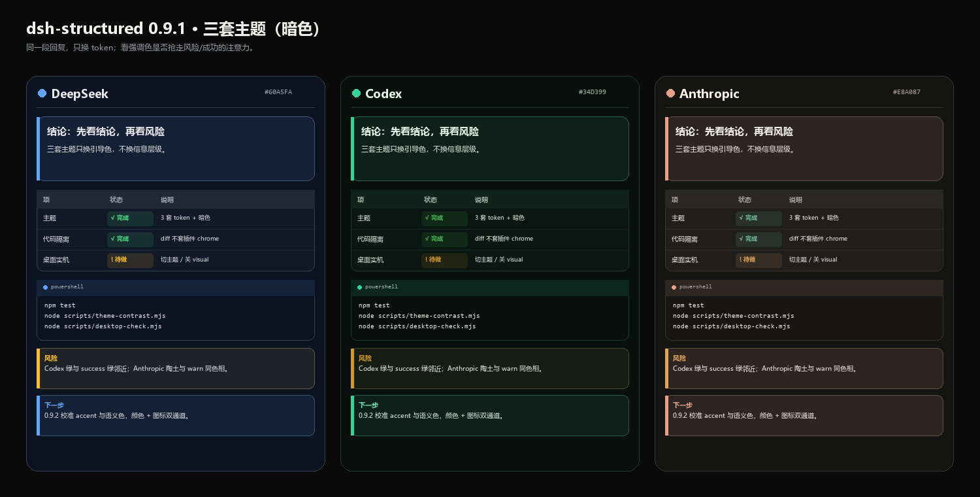Viewport: 980px width, 497px height.
Task: Click the 结论 summary box in Anthropic card
Action: 804,148
